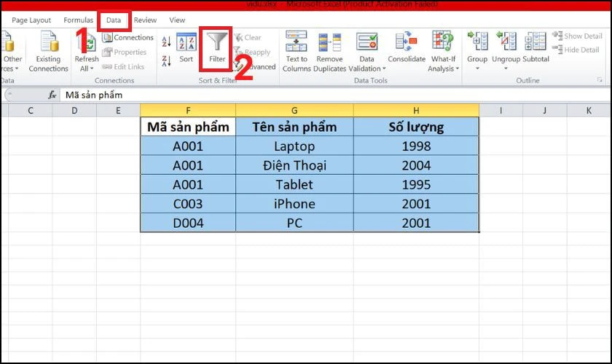Click the cell containing Điện Thoại
This screenshot has height=364, width=612.
coord(294,165)
